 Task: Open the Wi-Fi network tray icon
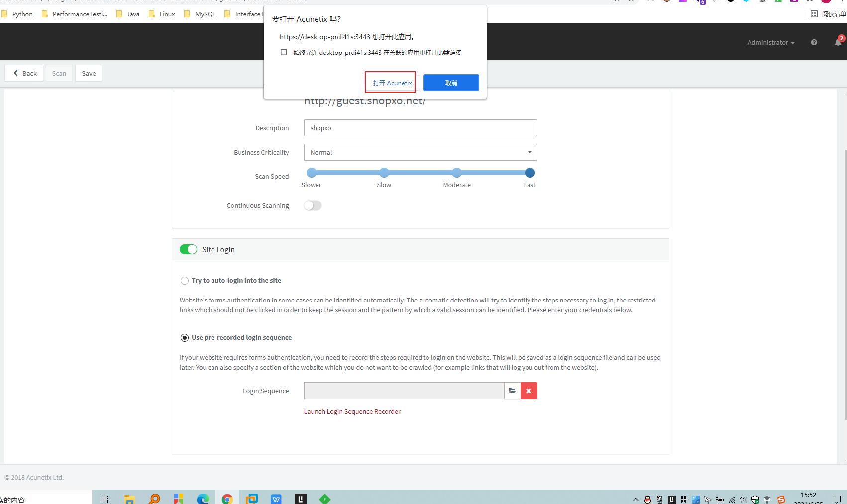732,499
